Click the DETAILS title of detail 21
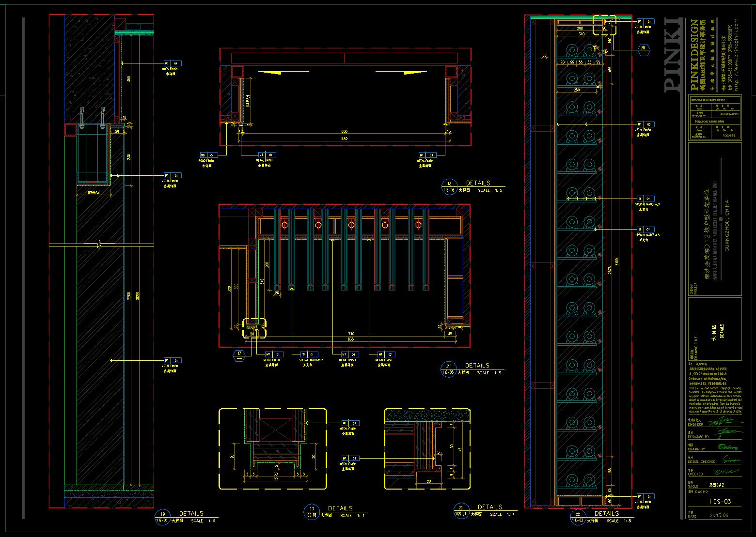This screenshot has width=756, height=537. click(x=477, y=366)
